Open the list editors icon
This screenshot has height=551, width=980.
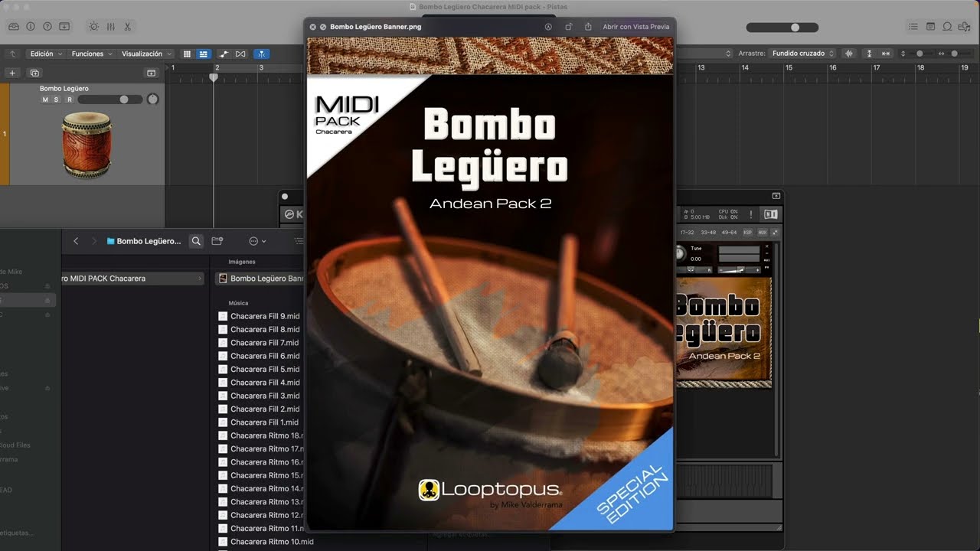point(913,26)
